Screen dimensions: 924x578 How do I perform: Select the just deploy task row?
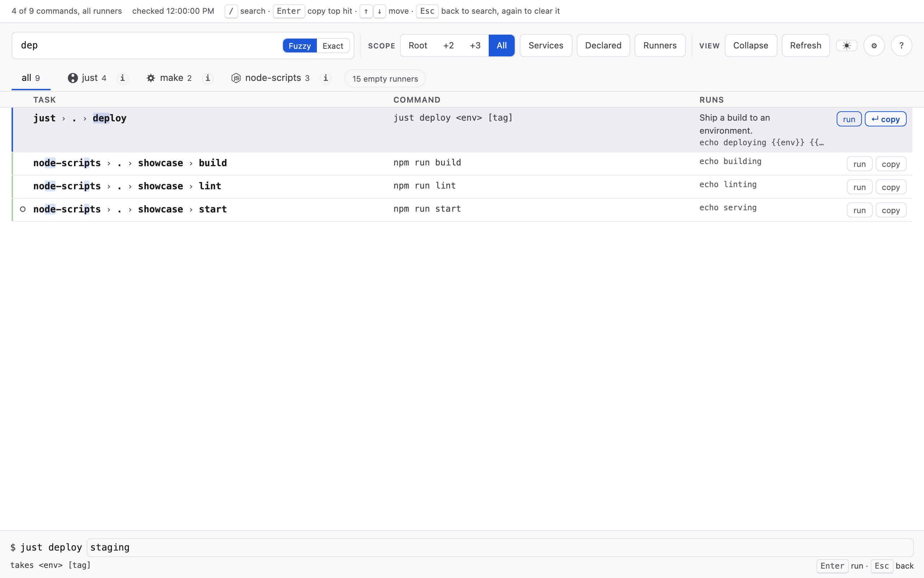tap(462, 130)
